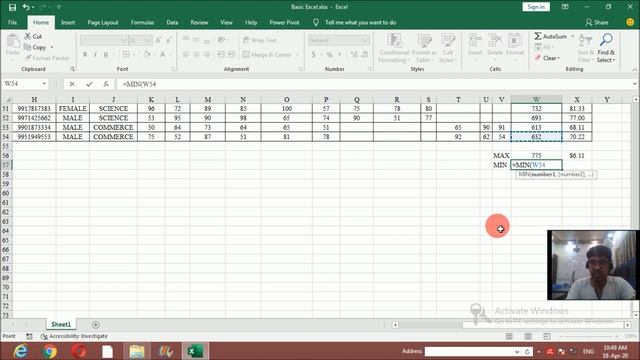Screen dimensions: 640x360
Task: Click the smiley feedback icon
Action: [630, 22]
